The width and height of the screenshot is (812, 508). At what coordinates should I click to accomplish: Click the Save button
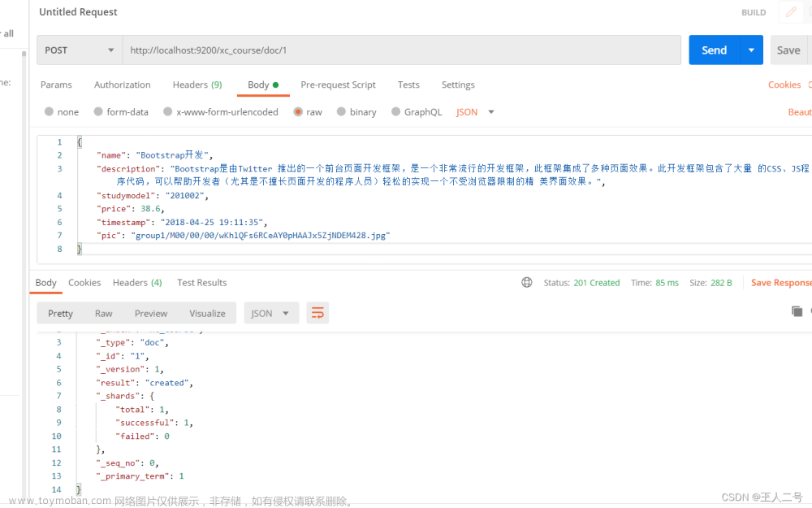click(x=788, y=50)
